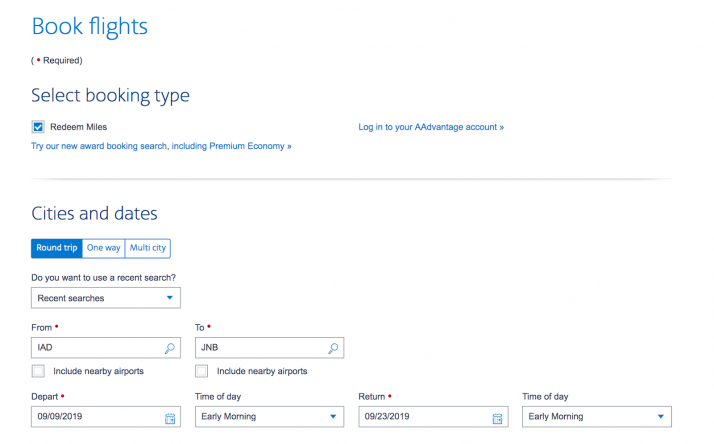Enable nearby airports under the From field
Screen dimensions: 714x444
(38, 371)
